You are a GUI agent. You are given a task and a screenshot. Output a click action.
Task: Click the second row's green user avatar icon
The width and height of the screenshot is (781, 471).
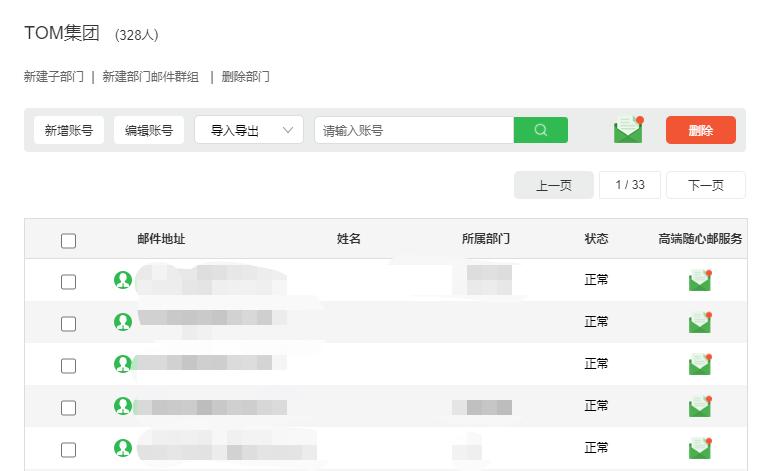point(123,322)
